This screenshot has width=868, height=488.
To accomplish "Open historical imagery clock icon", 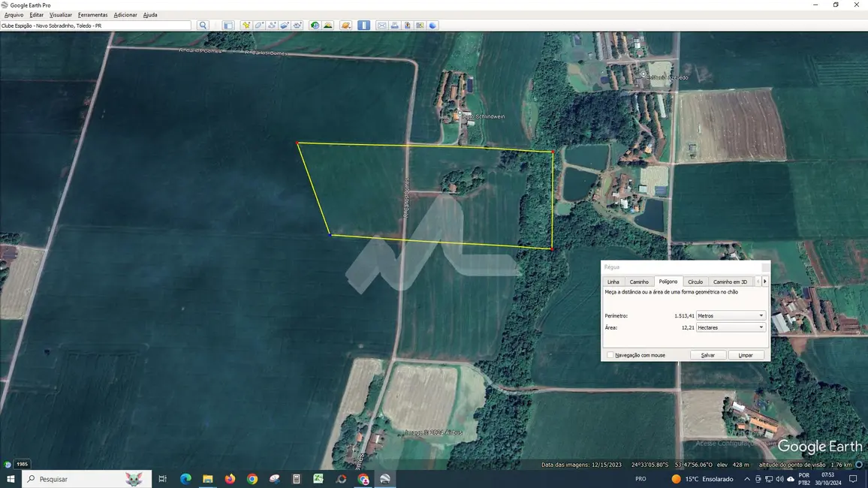I will (315, 26).
